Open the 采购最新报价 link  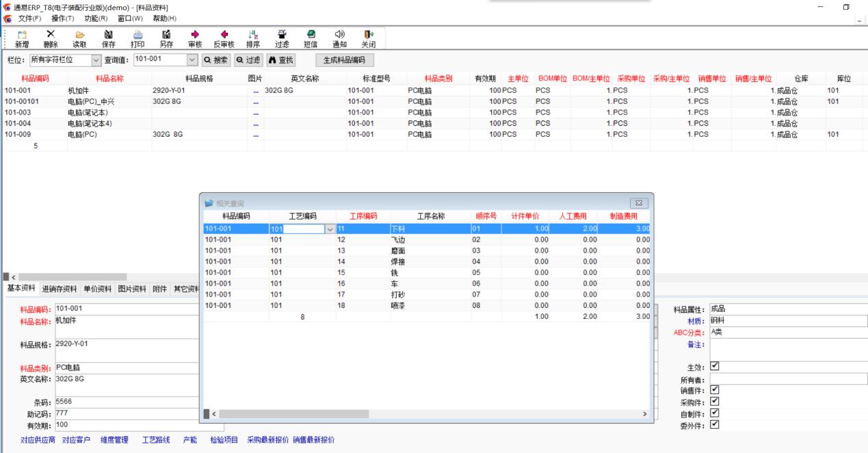click(268, 439)
